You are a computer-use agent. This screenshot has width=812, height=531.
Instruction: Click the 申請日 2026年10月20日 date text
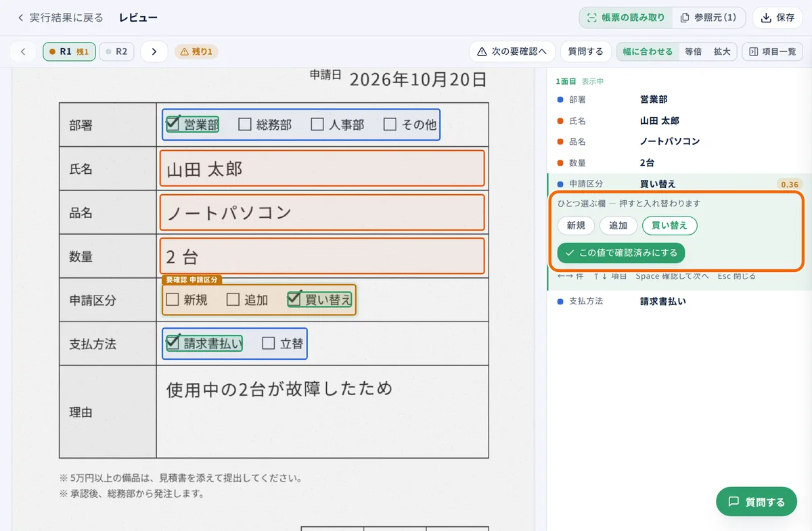398,79
